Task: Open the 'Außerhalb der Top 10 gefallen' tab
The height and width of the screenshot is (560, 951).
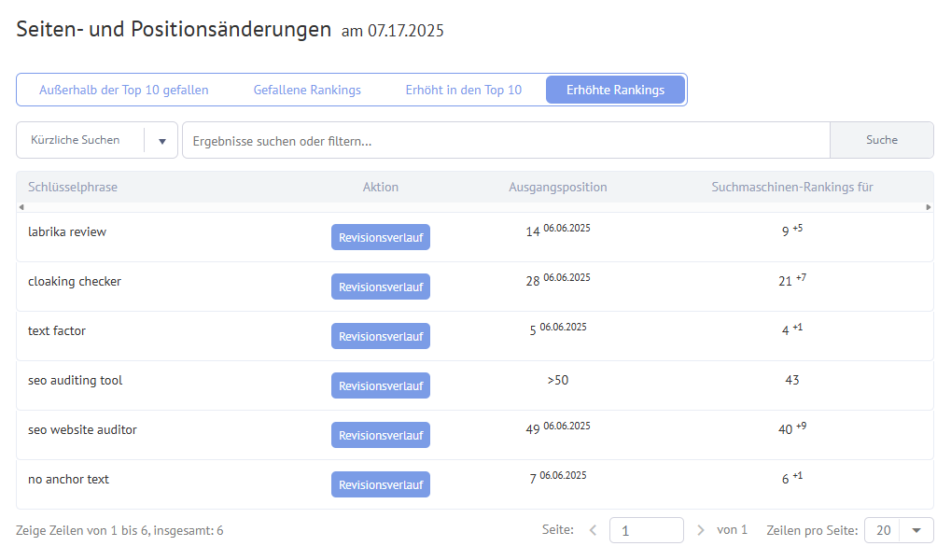Action: (x=124, y=90)
